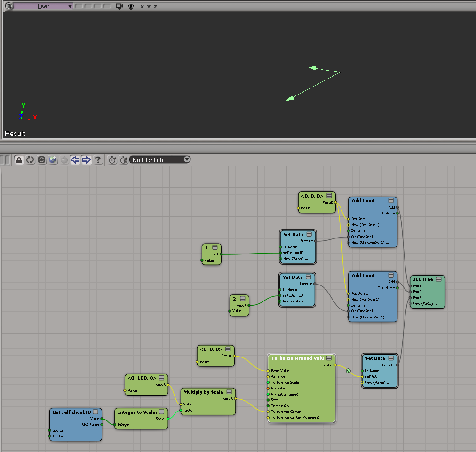Toggle the eye visibility icon
Screen dimensions: 476x452
(131, 6)
